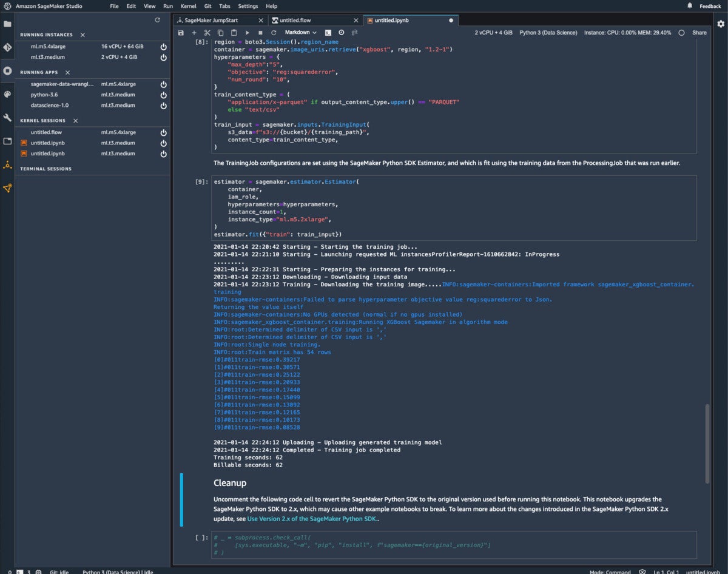Click the 2 vCPU + 4 GiB instance selector
This screenshot has width=728, height=574.
[x=494, y=33]
